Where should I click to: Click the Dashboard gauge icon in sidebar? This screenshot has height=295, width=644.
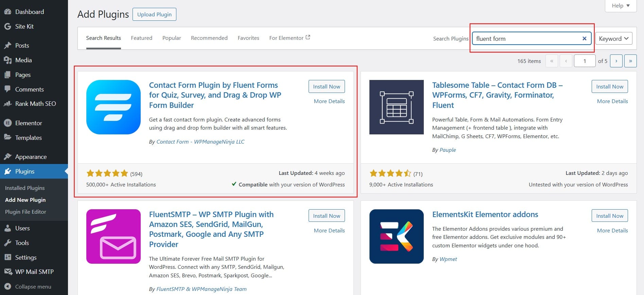point(8,12)
